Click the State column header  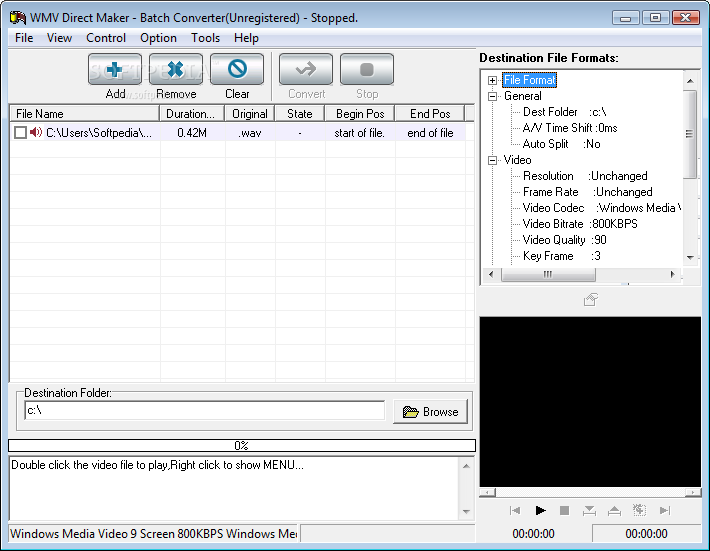point(300,114)
